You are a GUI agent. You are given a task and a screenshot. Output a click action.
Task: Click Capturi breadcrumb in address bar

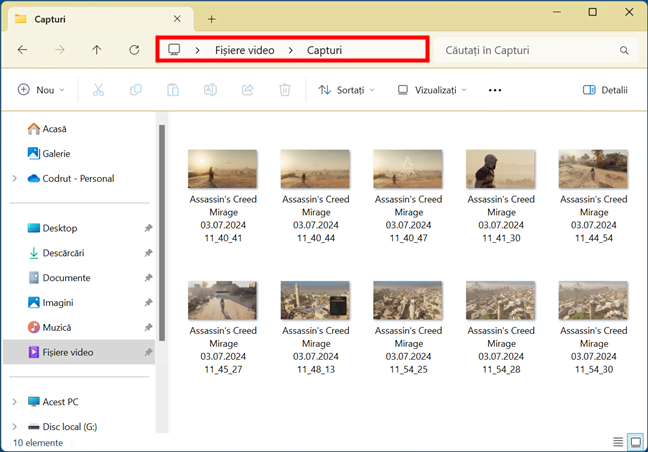coord(324,50)
